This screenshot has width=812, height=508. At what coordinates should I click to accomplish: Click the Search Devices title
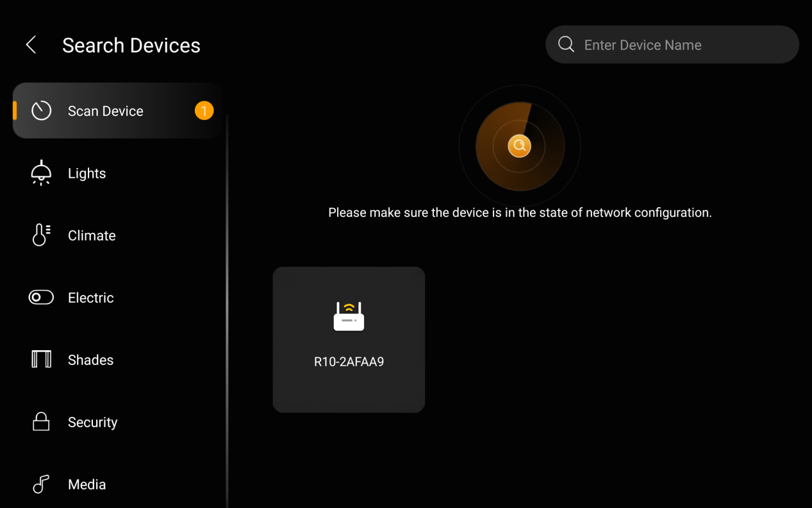131,46
